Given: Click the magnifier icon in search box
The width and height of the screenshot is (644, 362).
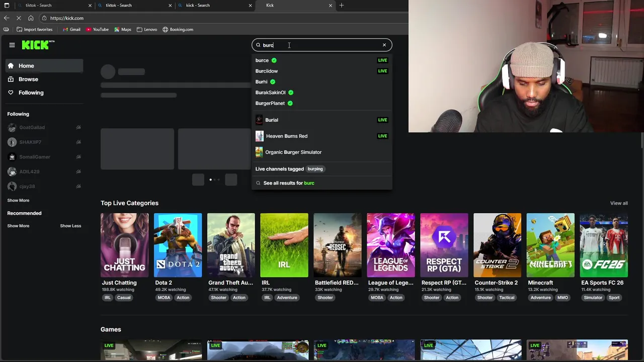Looking at the screenshot, I should click(x=258, y=45).
